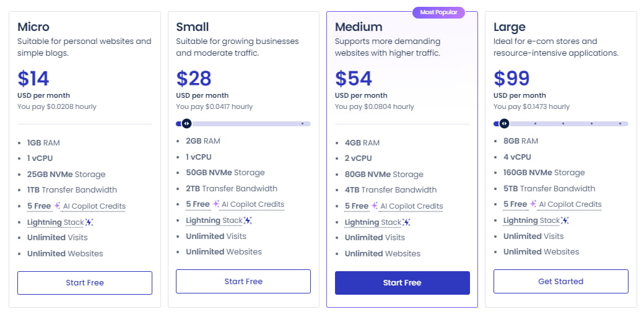The image size is (644, 317).
Task: Click the Lightning bolt icon in Medium plan
Action: [x=407, y=222]
